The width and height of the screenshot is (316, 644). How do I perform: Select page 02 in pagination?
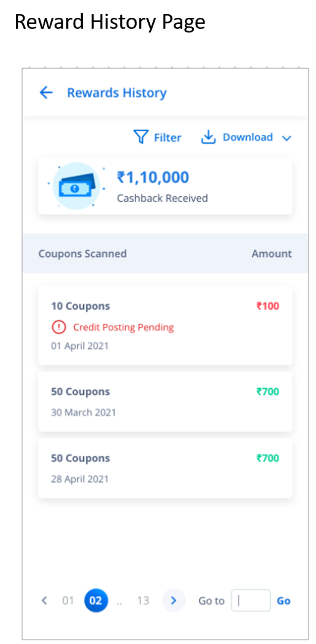(95, 600)
